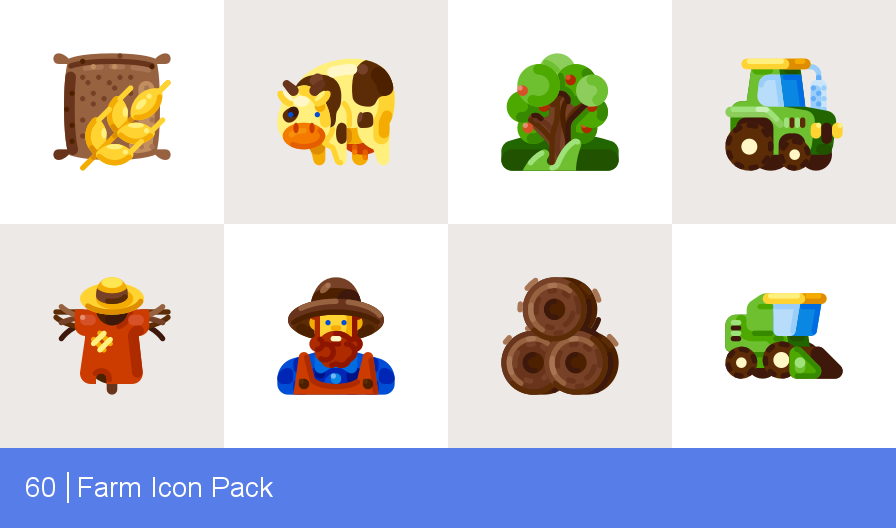Select the combine harvester icon
The width and height of the screenshot is (896, 528).
tap(784, 336)
